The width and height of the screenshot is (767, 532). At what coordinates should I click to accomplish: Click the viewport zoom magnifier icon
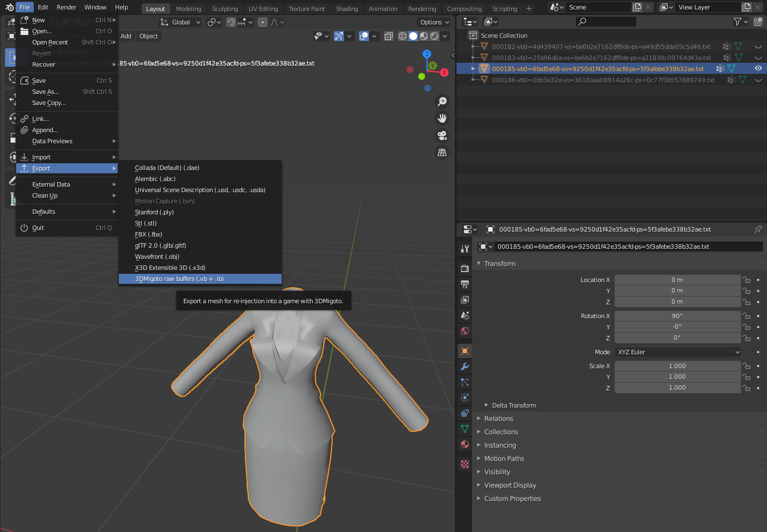coord(442,102)
